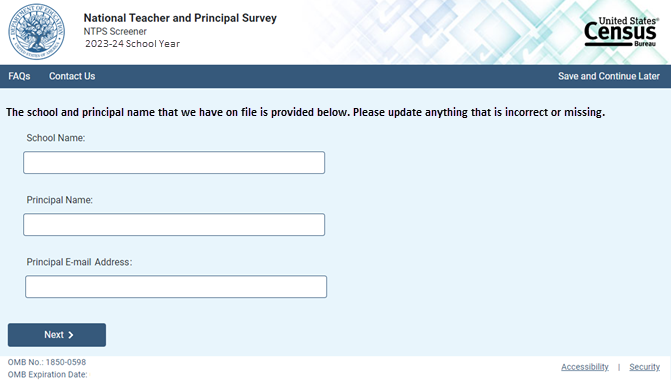Screen dimensions: 671x380
Task: Click the Next button
Action: 57,335
